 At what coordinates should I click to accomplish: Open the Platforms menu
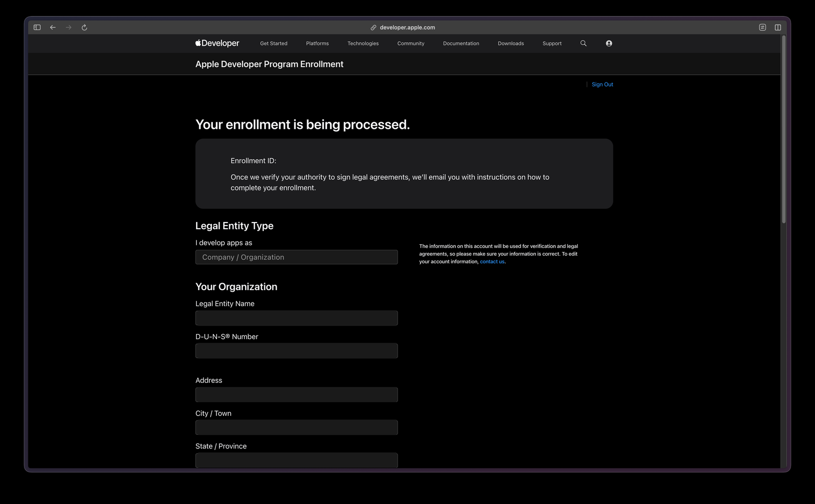[317, 44]
